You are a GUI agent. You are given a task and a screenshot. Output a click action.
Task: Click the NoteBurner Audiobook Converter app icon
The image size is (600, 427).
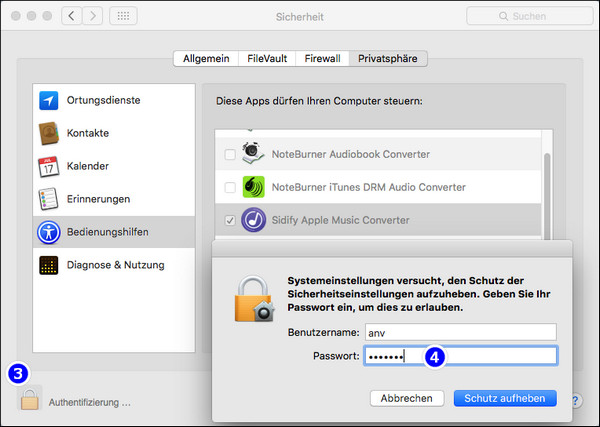click(253, 154)
